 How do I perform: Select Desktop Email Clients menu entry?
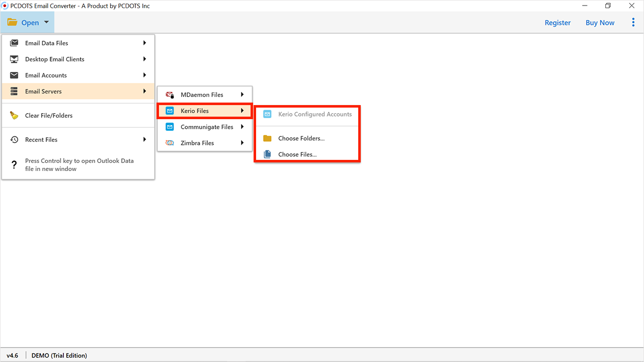78,59
